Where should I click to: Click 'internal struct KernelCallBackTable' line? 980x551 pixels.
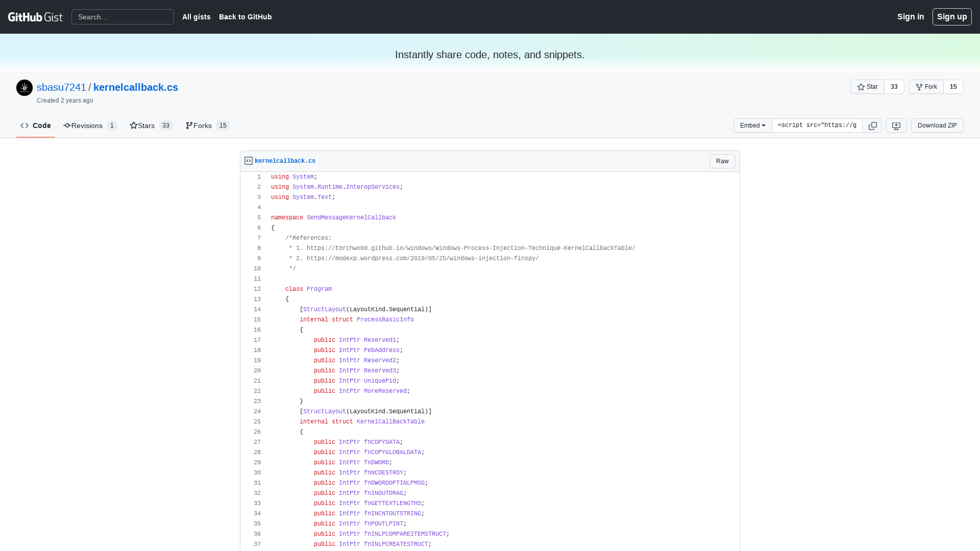(362, 422)
